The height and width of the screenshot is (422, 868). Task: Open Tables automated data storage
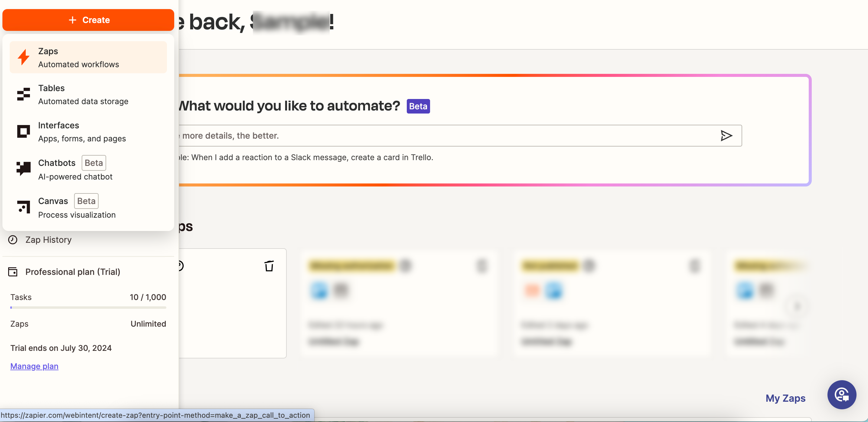coord(83,95)
